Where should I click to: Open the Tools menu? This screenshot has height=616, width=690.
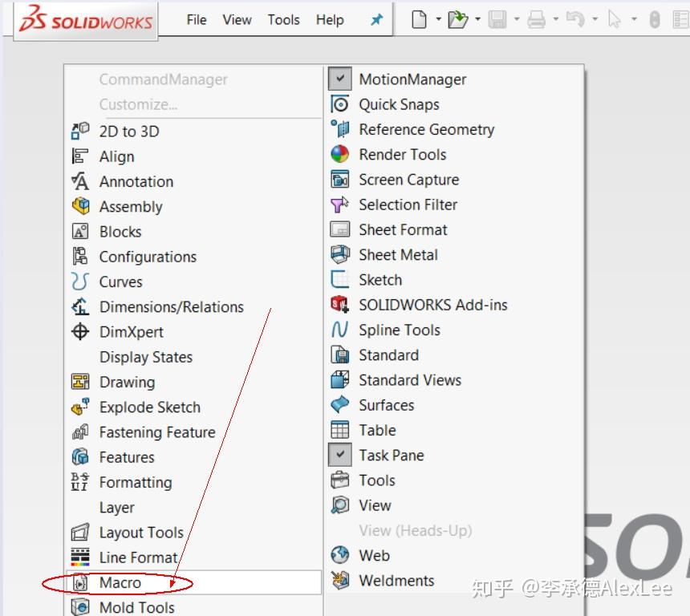pyautogui.click(x=283, y=19)
